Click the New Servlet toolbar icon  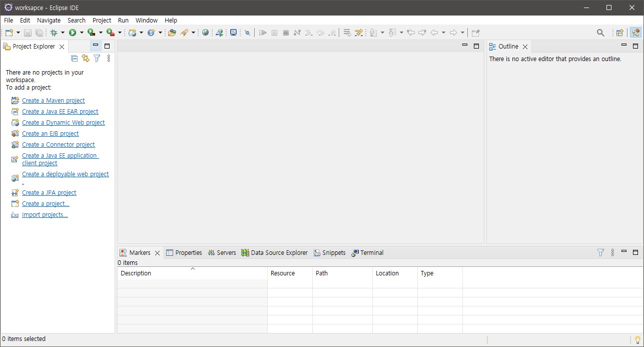pos(151,33)
